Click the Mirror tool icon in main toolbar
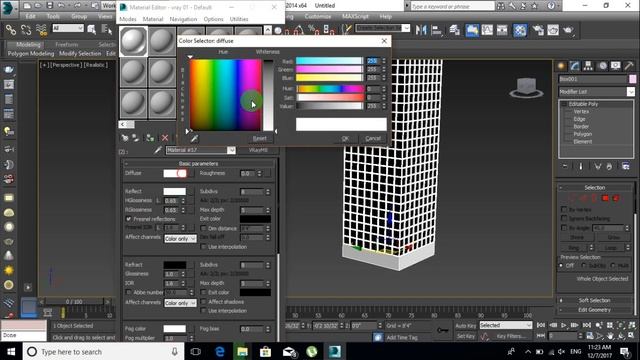 click(421, 30)
